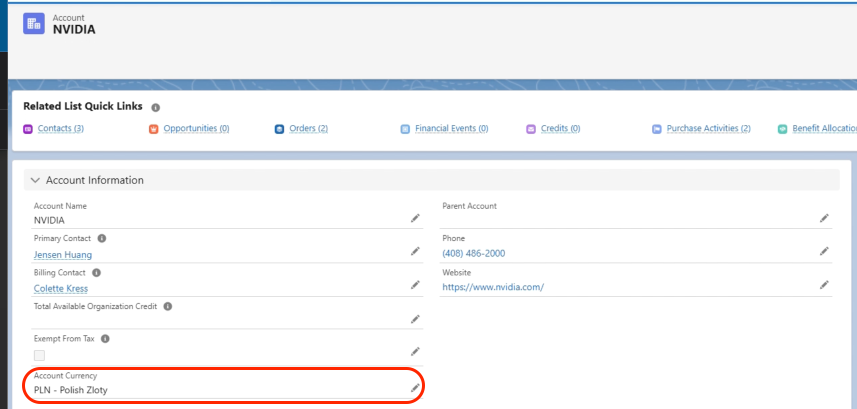Edit the Phone field
The width and height of the screenshot is (857, 409).
824,251
